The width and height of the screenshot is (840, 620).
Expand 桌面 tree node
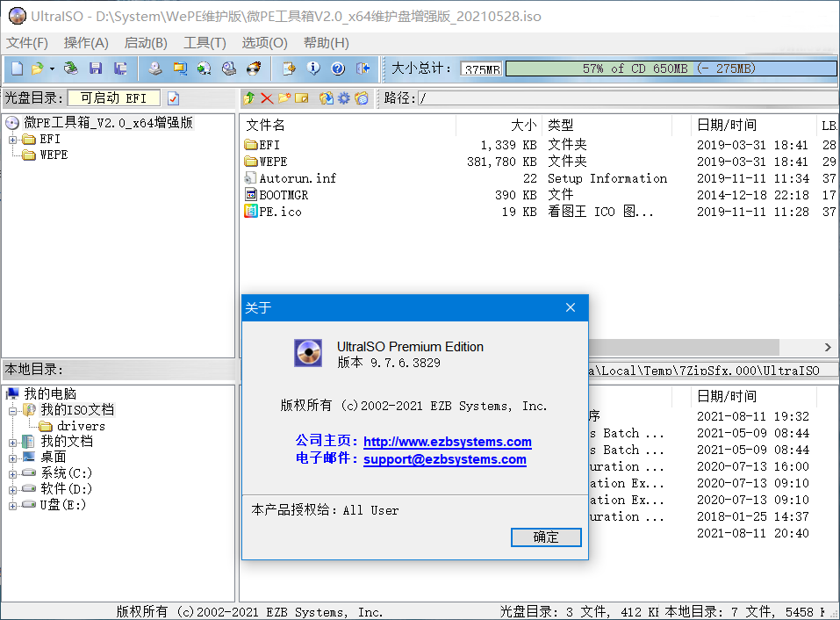pos(12,458)
